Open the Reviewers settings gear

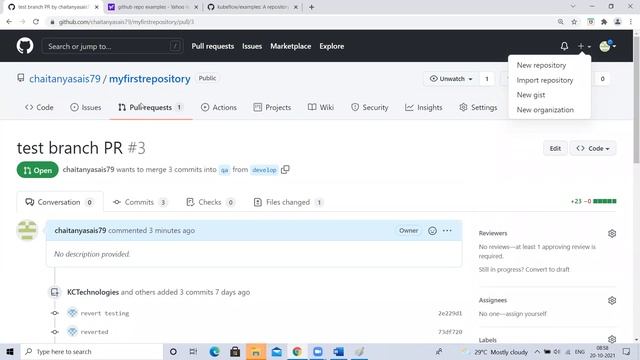coord(612,233)
